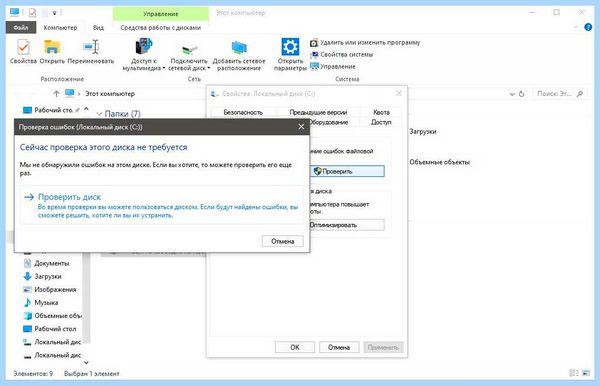Open Подключить сетевой диск dropdown
The width and height of the screenshot is (600, 386).
pyautogui.click(x=189, y=57)
